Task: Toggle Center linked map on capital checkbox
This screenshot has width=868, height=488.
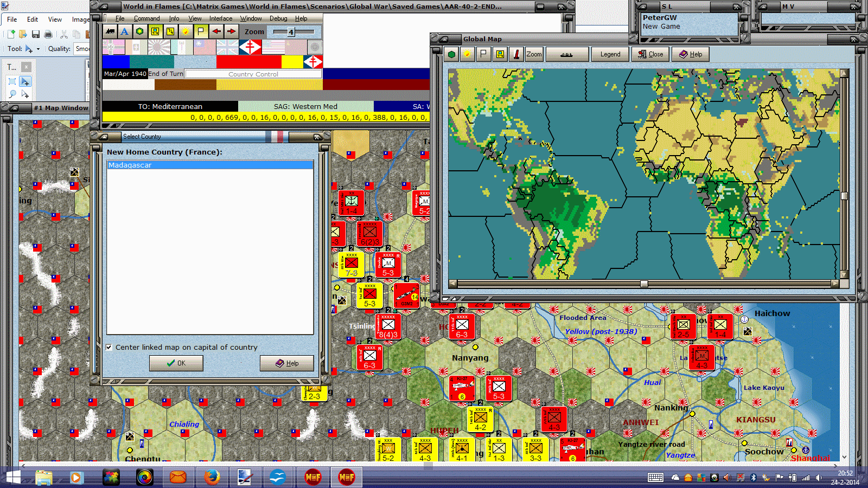Action: (109, 347)
